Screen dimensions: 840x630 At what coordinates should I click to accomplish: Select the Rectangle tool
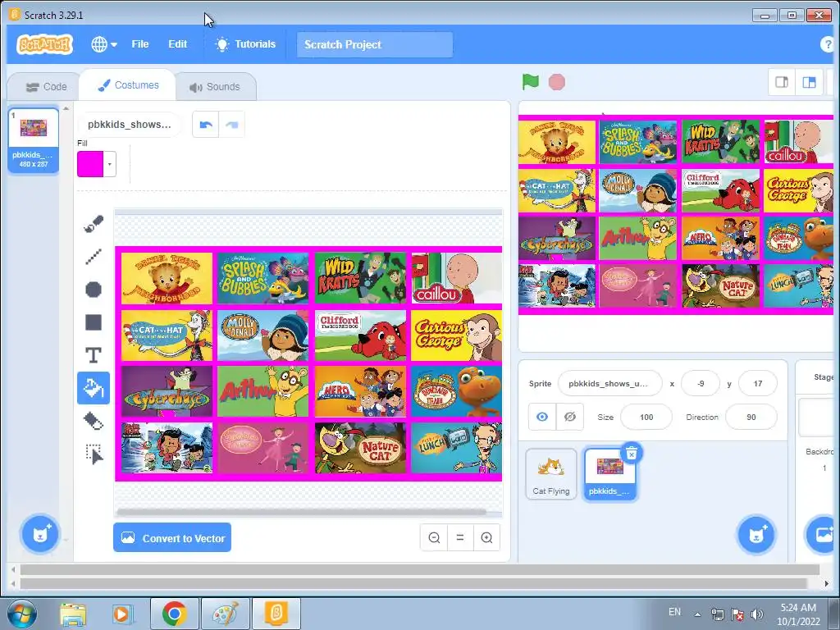coord(94,322)
